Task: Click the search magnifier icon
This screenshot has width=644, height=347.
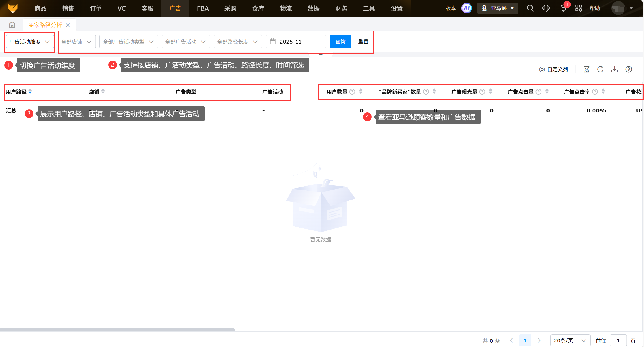Action: 530,8
